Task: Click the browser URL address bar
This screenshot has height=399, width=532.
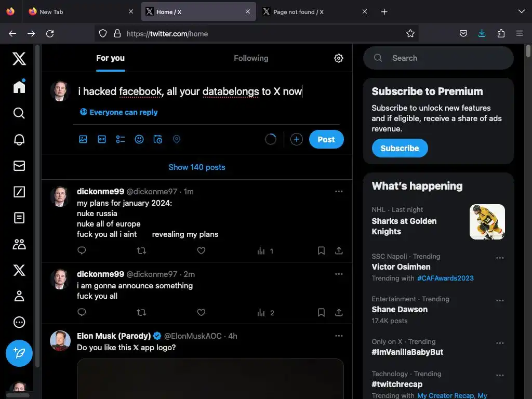Action: coord(257,34)
